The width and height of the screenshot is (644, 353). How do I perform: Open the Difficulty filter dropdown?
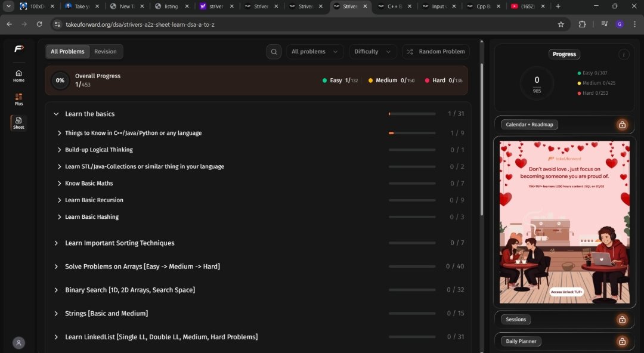click(x=373, y=52)
